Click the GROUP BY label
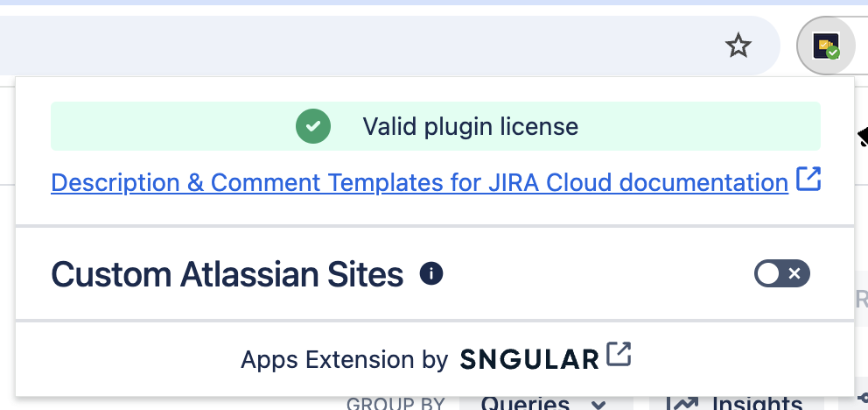The width and height of the screenshot is (868, 410). (x=395, y=405)
